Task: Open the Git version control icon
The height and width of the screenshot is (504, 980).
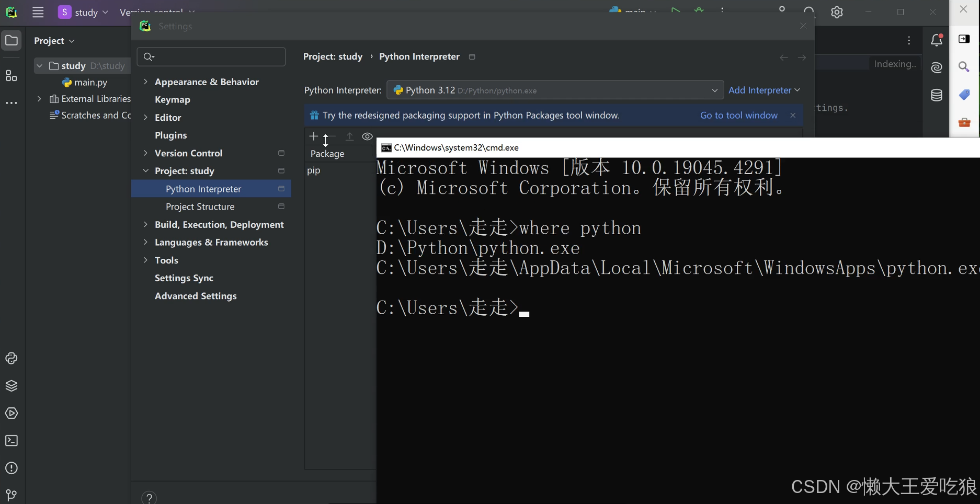Action: point(12,495)
